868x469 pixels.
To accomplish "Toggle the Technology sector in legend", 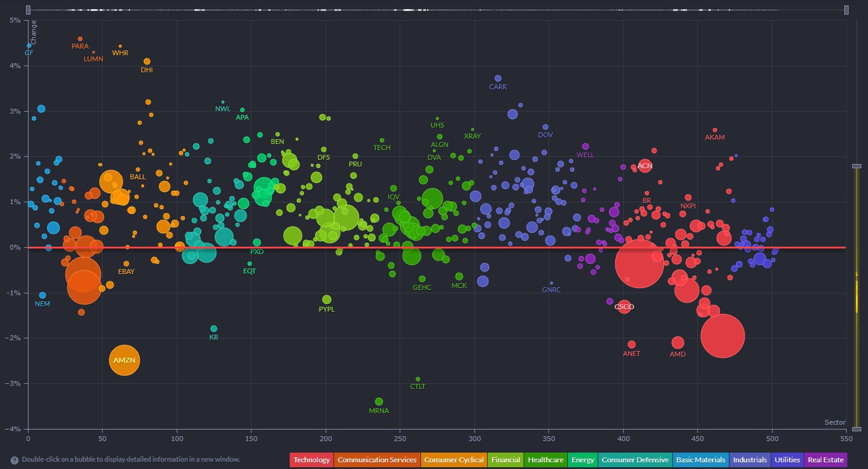I will pos(312,460).
